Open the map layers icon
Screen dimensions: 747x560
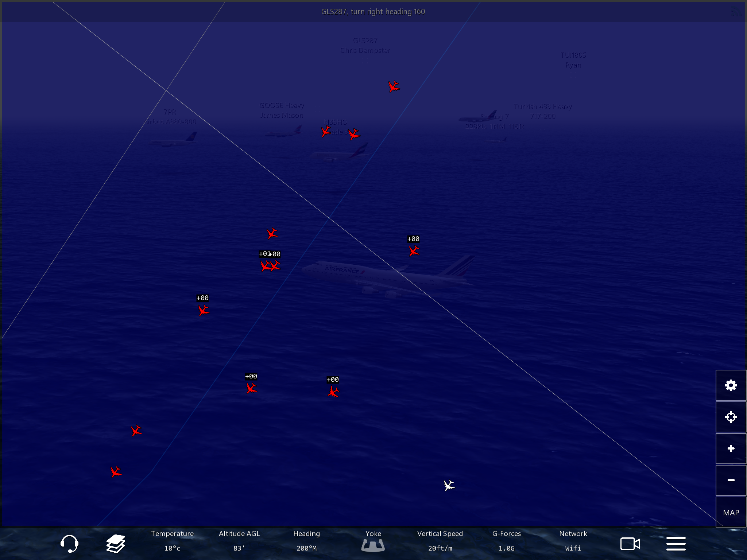pyautogui.click(x=116, y=544)
